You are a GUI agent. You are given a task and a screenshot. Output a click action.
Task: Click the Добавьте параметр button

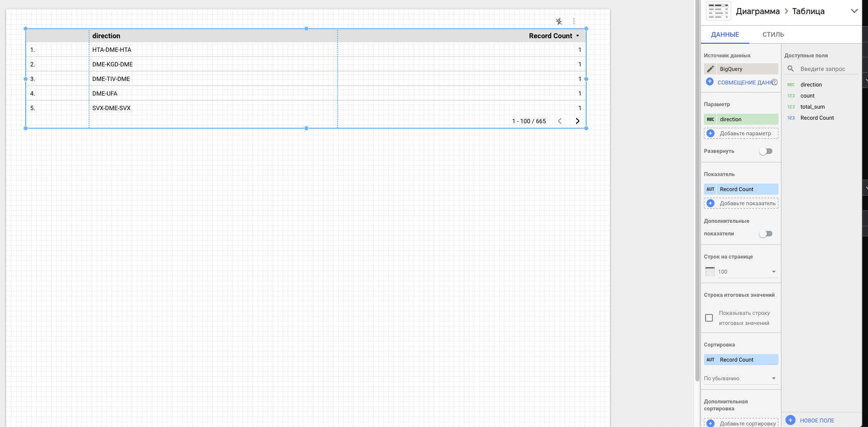click(x=741, y=133)
